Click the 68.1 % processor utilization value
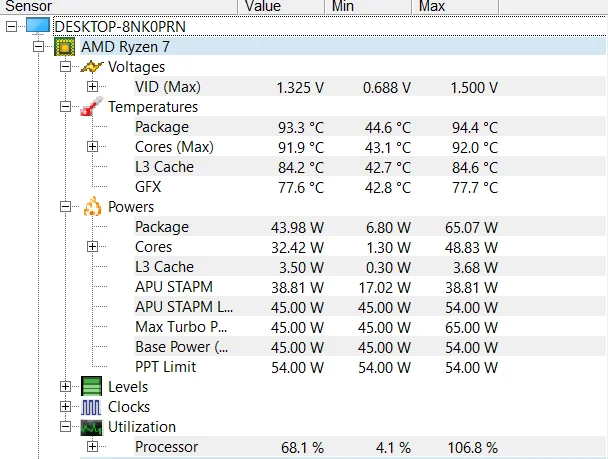Screen dimensions: 608x459 click(302, 448)
